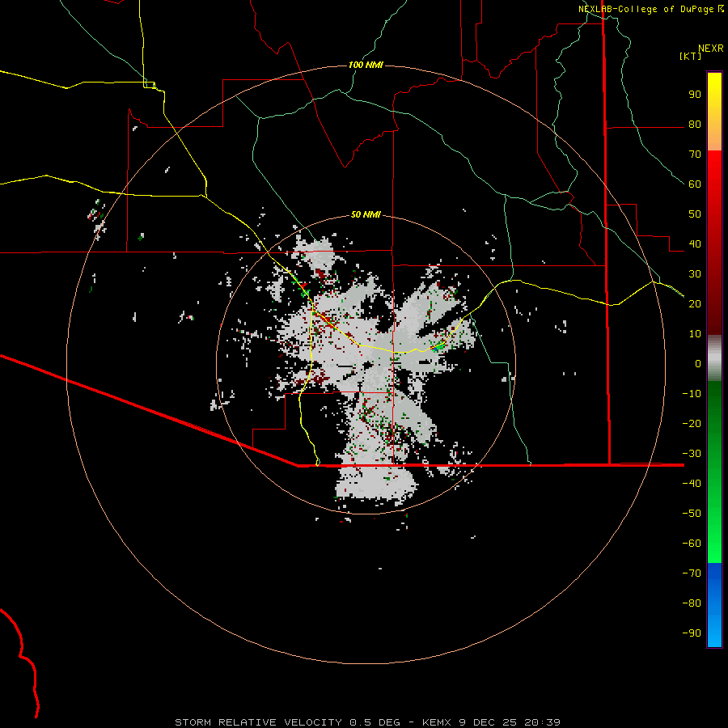Click the positive 30 knot scale label
Image resolution: width=728 pixels, height=728 pixels.
[695, 274]
